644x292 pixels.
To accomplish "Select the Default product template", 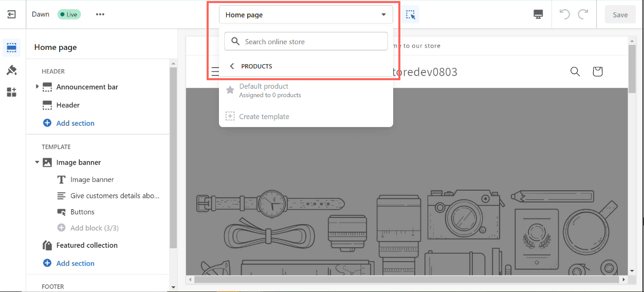I will tap(264, 90).
